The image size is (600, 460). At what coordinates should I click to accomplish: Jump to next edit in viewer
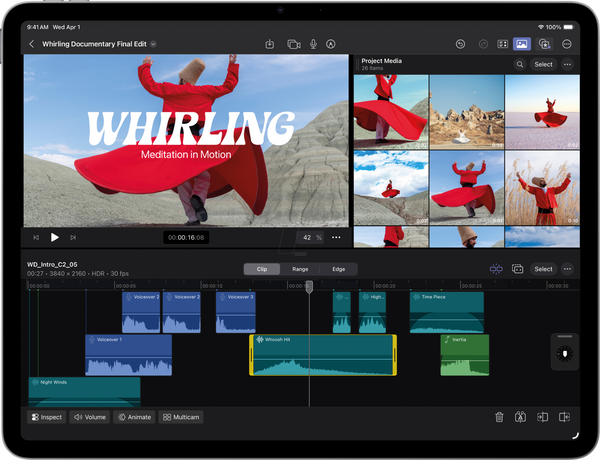[x=73, y=238]
